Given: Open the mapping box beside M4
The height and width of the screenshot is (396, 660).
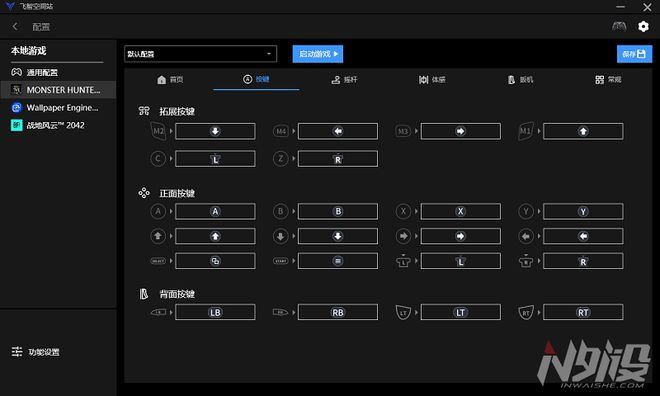Looking at the screenshot, I should [338, 131].
